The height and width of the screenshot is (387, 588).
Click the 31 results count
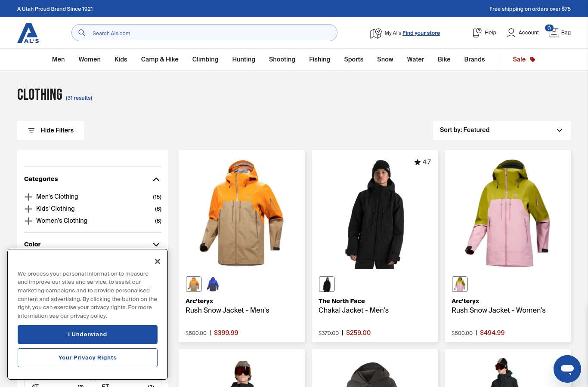(x=79, y=98)
